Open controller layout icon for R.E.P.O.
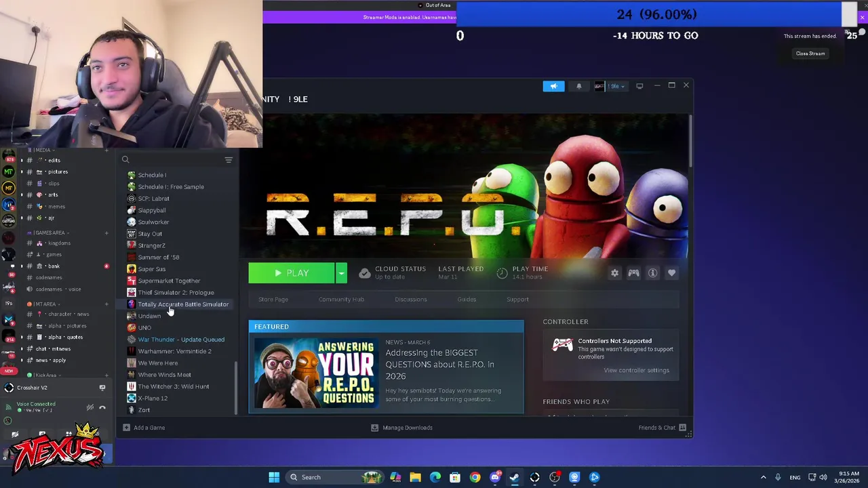This screenshot has width=868, height=488. coord(633,273)
